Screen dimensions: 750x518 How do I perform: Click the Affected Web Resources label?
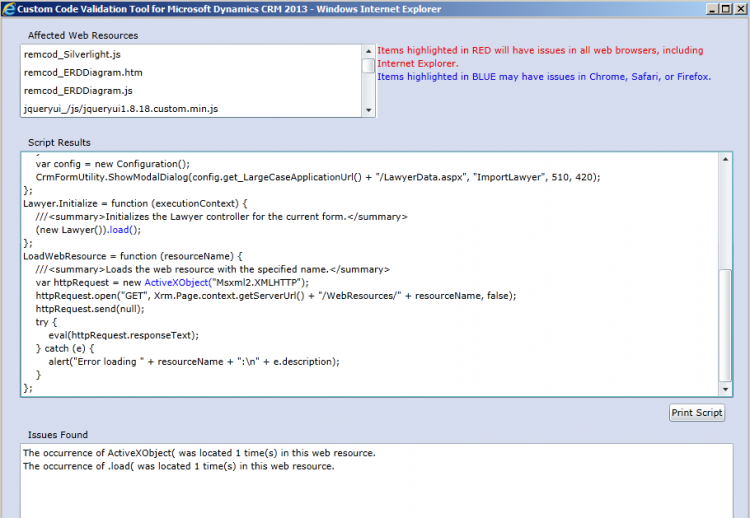(83, 35)
